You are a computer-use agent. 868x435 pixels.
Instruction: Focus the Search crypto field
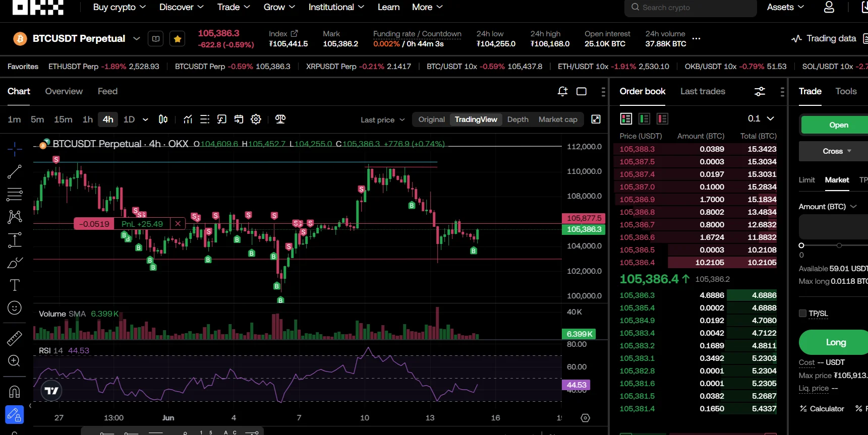(x=690, y=8)
